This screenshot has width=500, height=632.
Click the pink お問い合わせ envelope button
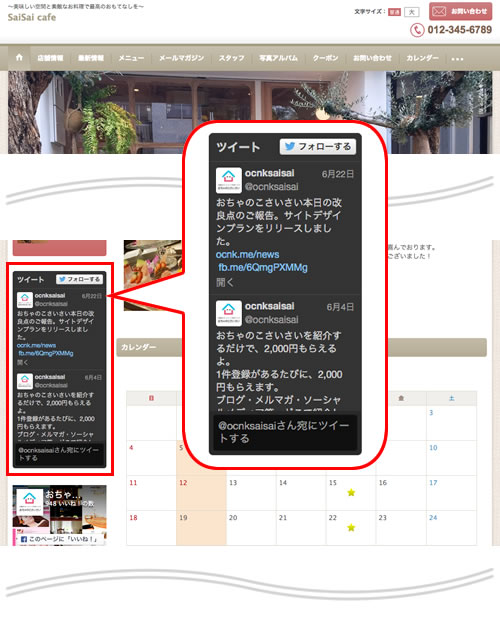[x=460, y=11]
